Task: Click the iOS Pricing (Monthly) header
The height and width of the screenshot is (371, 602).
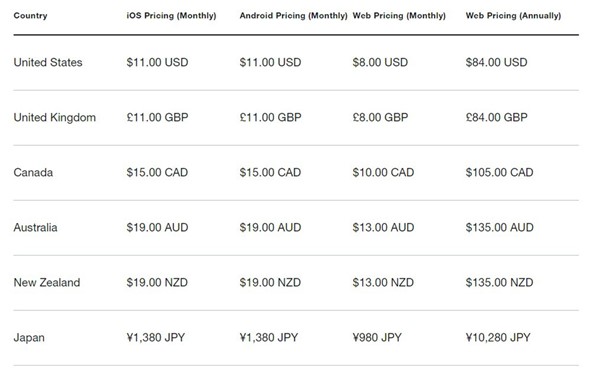Action: pos(171,16)
